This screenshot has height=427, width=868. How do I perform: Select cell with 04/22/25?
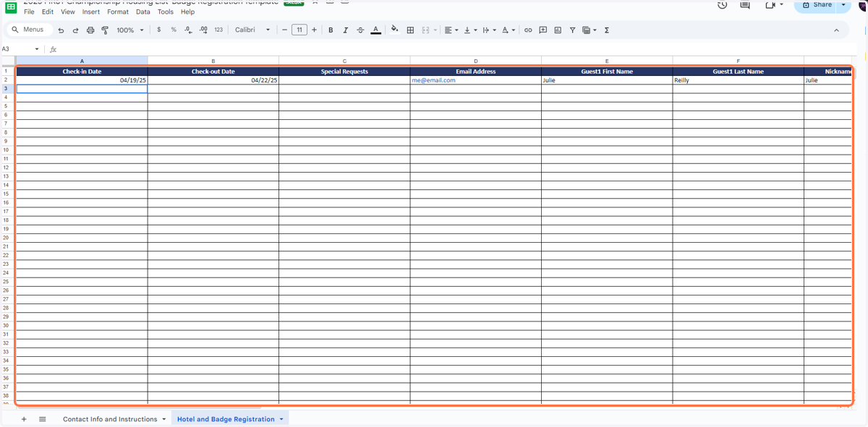click(213, 80)
